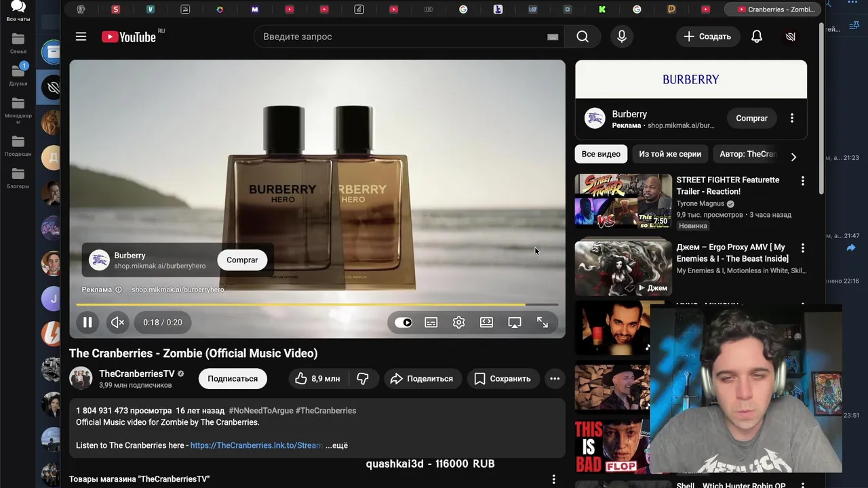Open shop.mikmak.ai/burberryhero link under Реклама
The height and width of the screenshot is (488, 868).
coord(178,289)
